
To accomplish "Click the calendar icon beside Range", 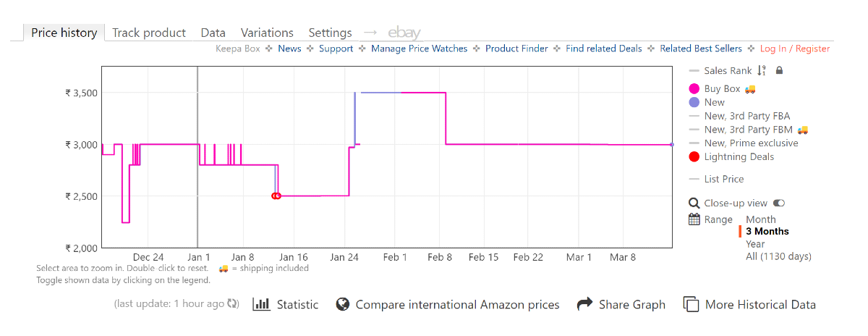I will [694, 219].
